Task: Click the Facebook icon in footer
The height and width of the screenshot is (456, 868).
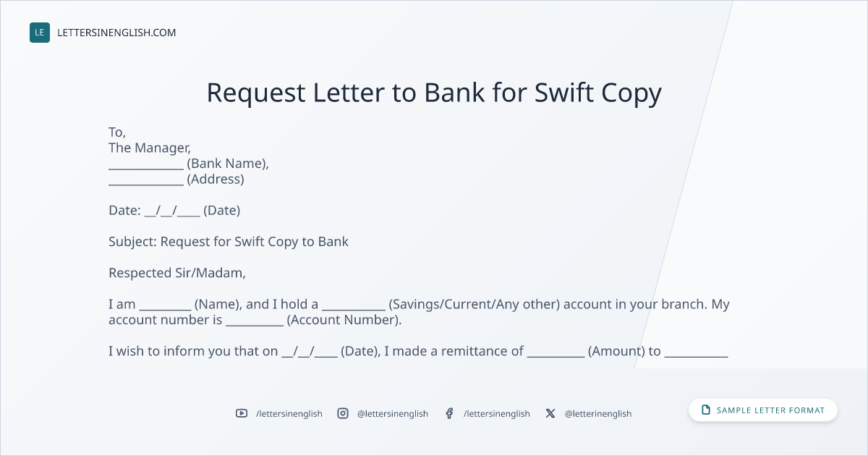Action: pyautogui.click(x=449, y=413)
